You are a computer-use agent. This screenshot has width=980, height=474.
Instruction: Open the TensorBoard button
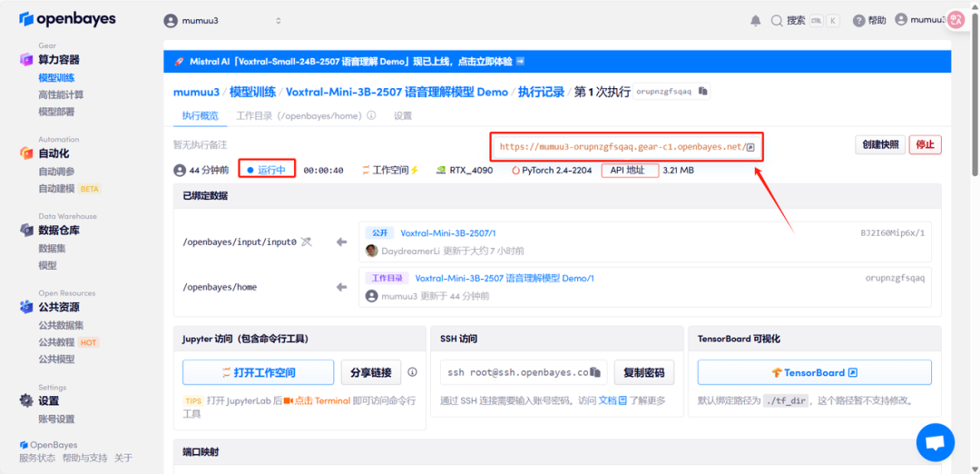(814, 372)
